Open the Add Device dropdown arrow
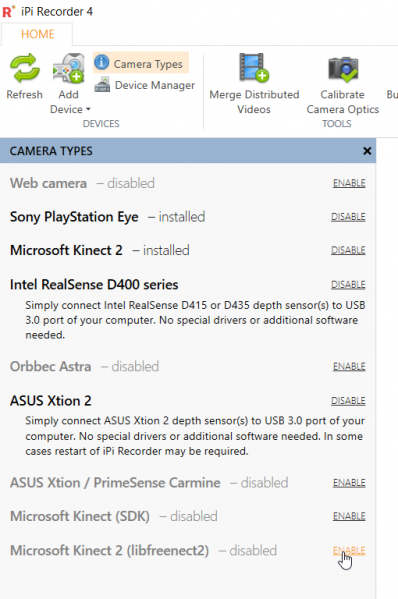This screenshot has height=599, width=398. pyautogui.click(x=88, y=109)
